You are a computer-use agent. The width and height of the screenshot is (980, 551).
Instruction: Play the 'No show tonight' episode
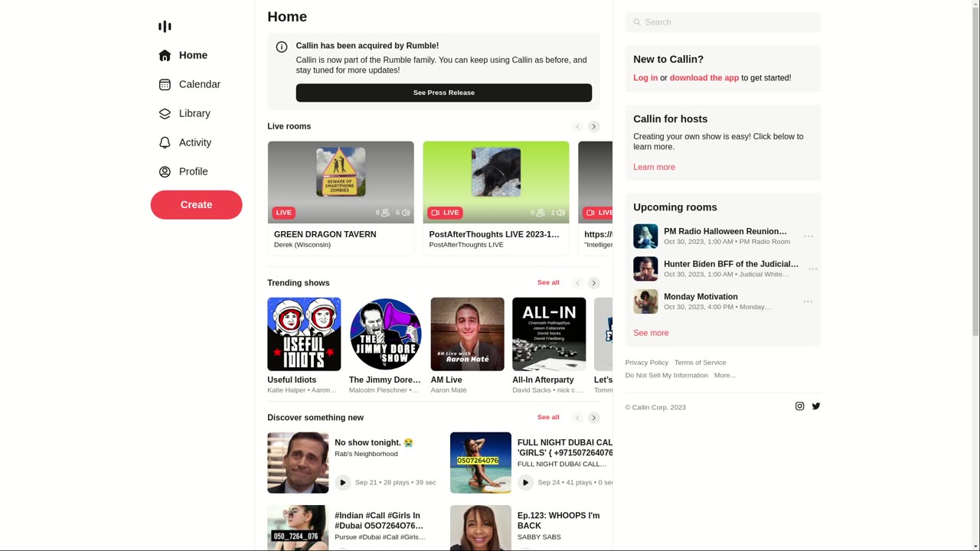click(x=343, y=482)
